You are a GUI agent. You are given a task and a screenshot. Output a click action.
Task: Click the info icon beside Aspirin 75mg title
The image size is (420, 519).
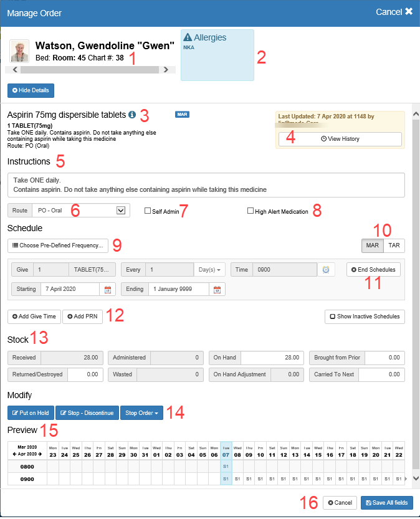[132, 115]
